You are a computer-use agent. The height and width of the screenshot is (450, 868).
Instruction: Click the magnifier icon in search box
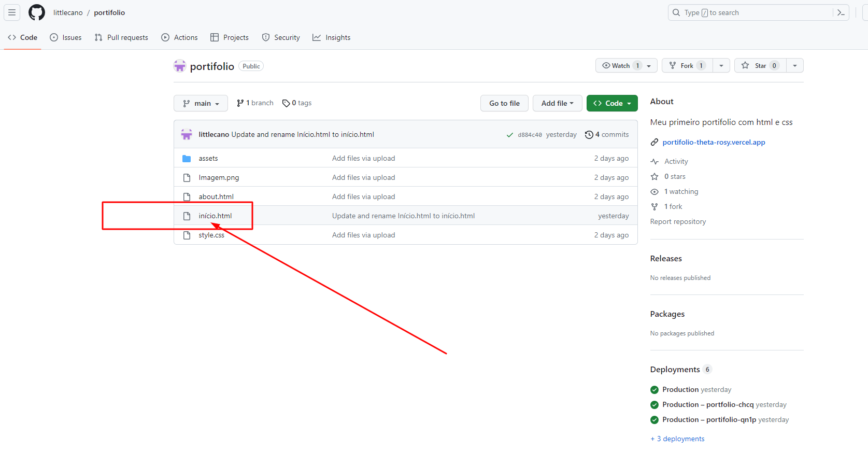[676, 12]
